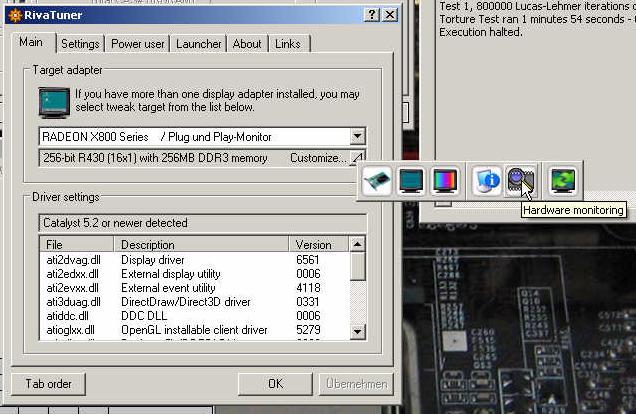
Task: Click the monitor picture in Target adapter
Action: pos(54,102)
